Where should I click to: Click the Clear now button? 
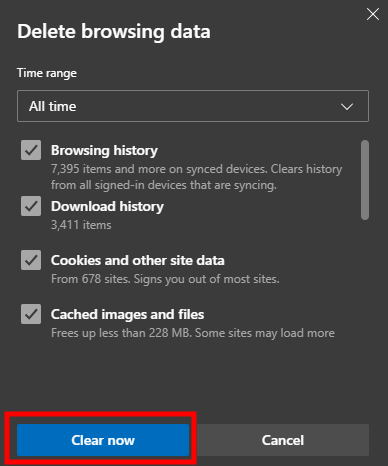(103, 440)
